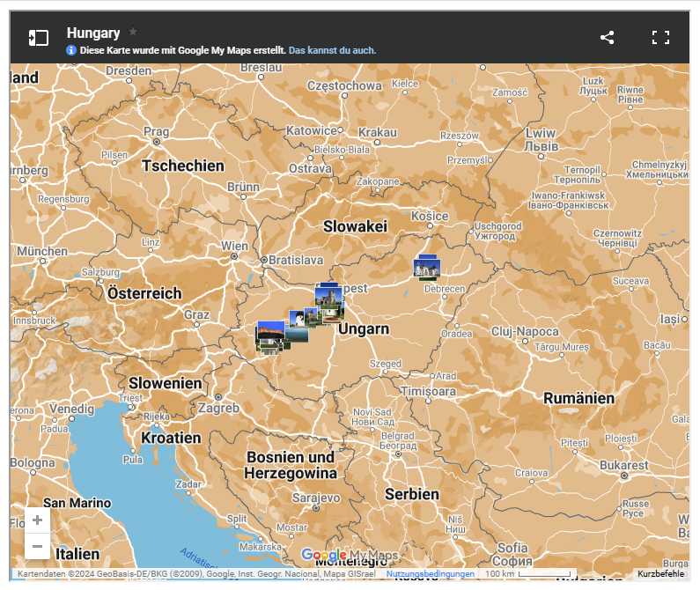Screen dimensions: 700x590
Task: Click the Google My Maps logo
Action: [350, 555]
